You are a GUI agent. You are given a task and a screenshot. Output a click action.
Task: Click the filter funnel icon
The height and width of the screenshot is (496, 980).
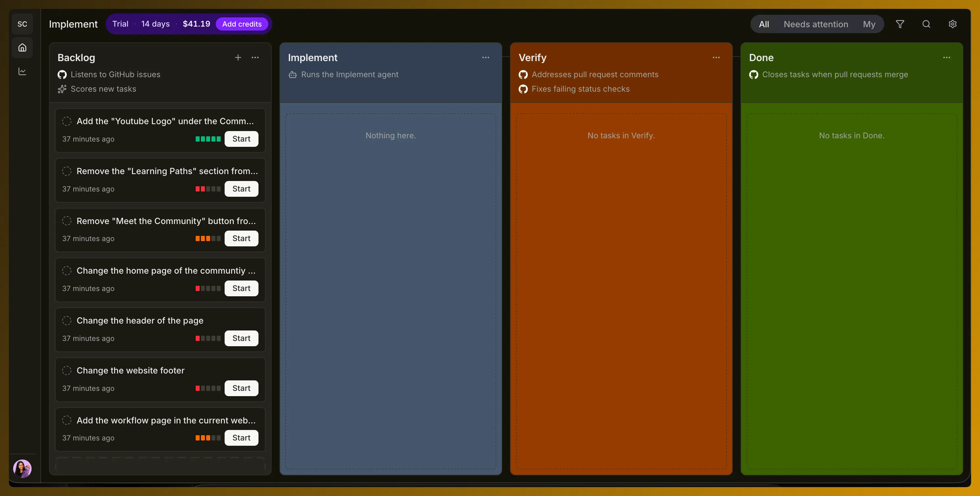click(x=900, y=24)
